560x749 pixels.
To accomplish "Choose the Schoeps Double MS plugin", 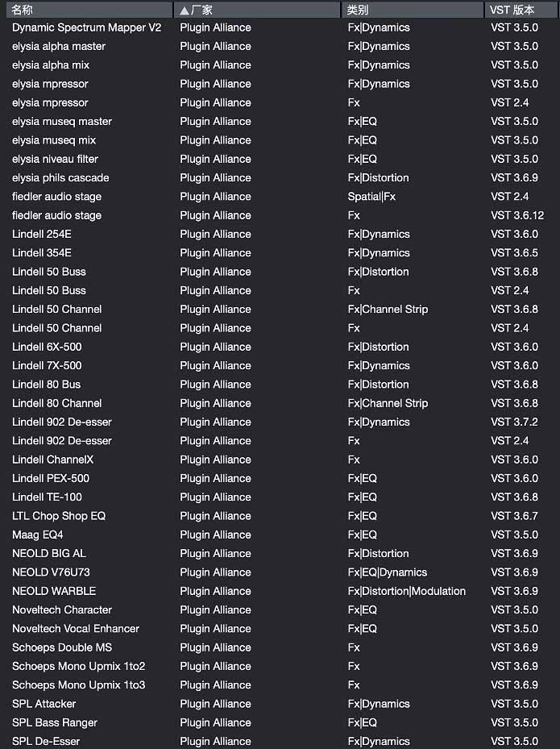I will click(62, 647).
